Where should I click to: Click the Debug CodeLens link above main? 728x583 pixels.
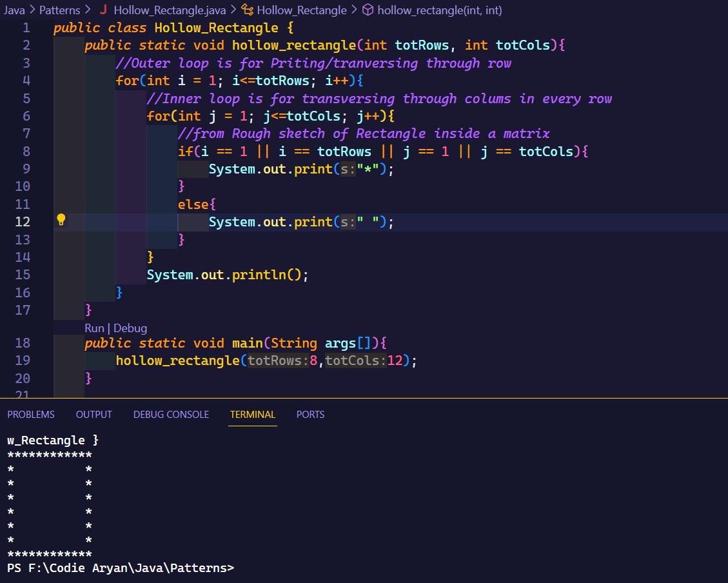point(130,328)
